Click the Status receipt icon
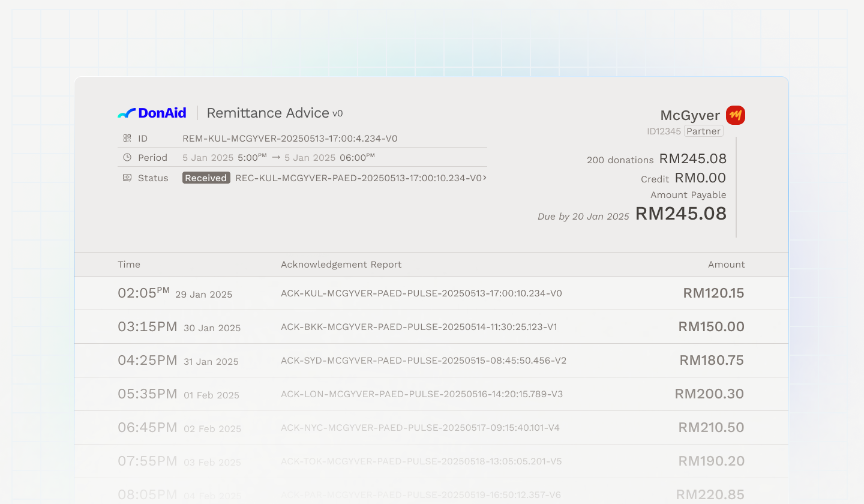 coord(127,178)
